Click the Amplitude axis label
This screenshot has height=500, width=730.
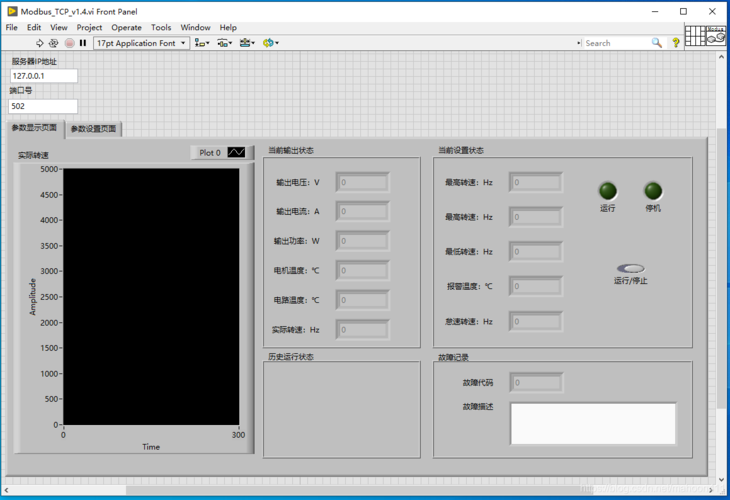coord(33,297)
